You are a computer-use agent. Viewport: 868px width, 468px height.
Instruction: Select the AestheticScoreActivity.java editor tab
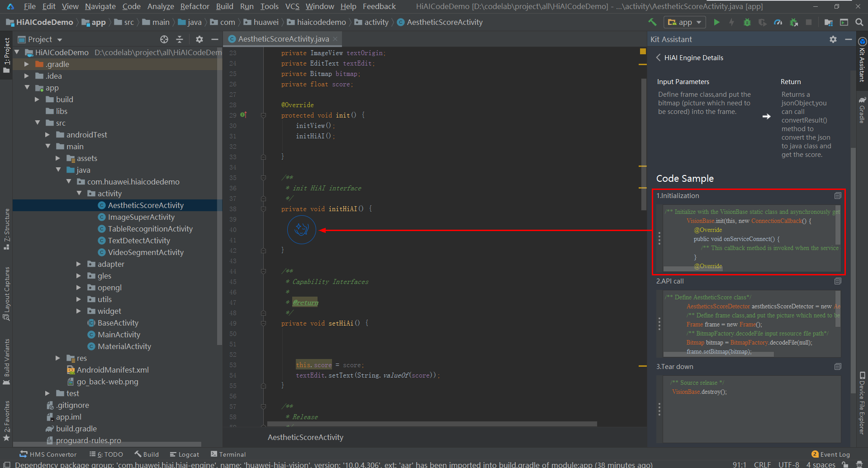(283, 39)
